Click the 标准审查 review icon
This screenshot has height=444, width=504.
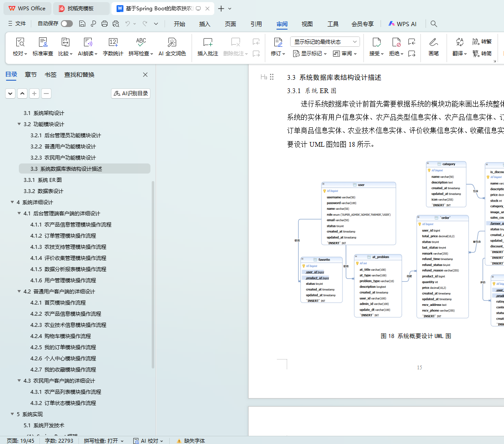pos(43,42)
